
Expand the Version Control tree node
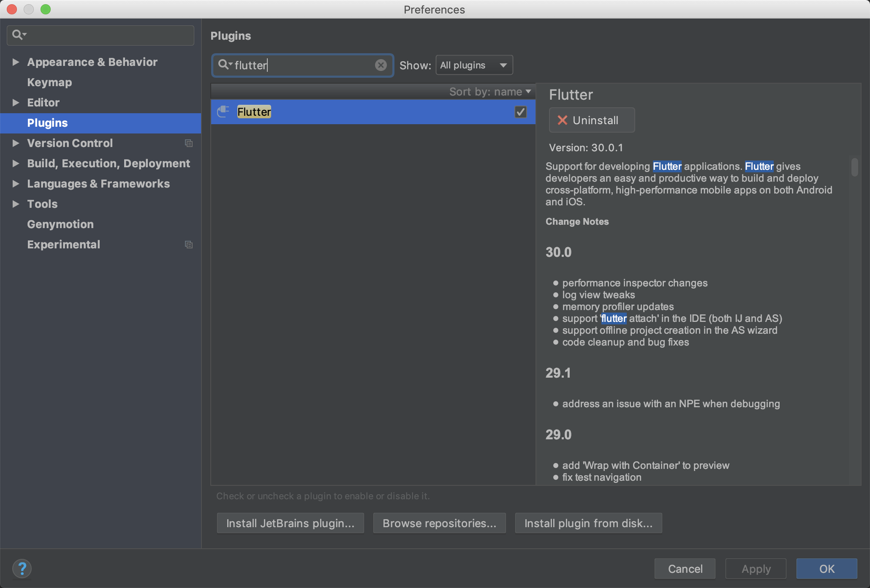pos(16,143)
